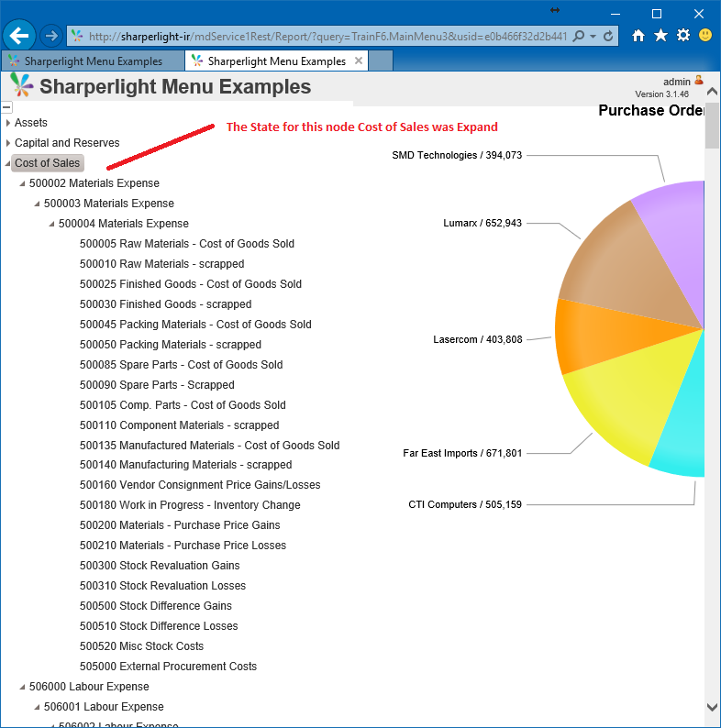The width and height of the screenshot is (721, 728).
Task: Select 500300 Stock Revaluation Gains
Action: pyautogui.click(x=160, y=566)
